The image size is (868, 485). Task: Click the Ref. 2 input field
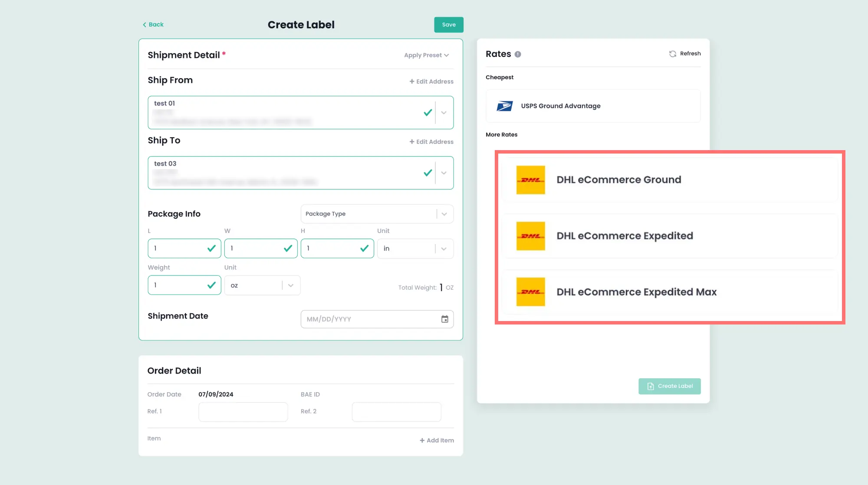[x=397, y=412]
